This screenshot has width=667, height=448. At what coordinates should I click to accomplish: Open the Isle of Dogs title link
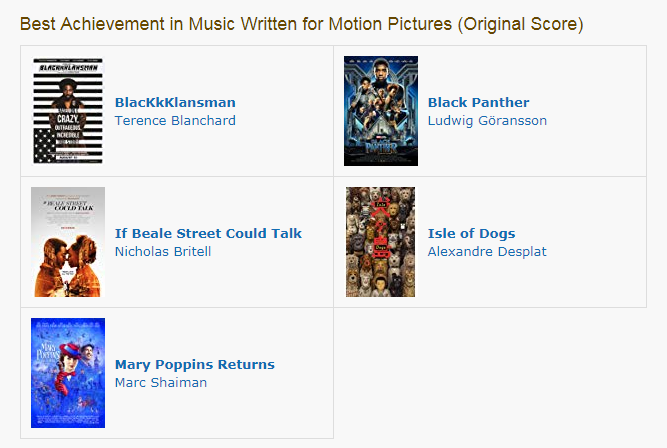point(471,234)
